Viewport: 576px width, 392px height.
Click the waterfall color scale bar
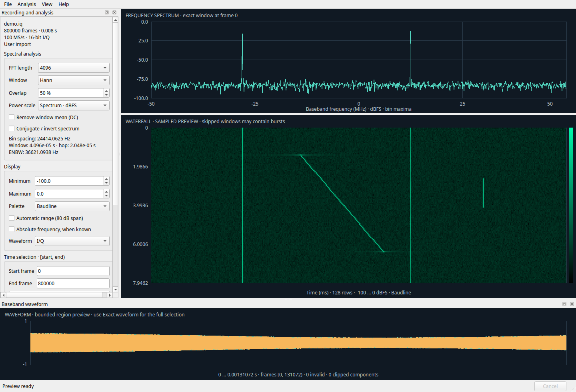[x=571, y=205]
